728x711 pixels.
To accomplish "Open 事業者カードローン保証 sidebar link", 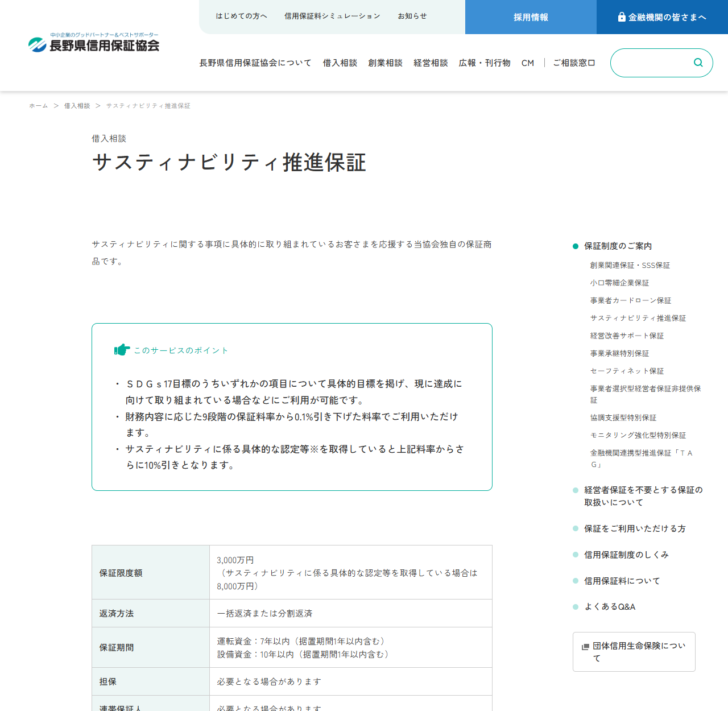I will [x=630, y=300].
